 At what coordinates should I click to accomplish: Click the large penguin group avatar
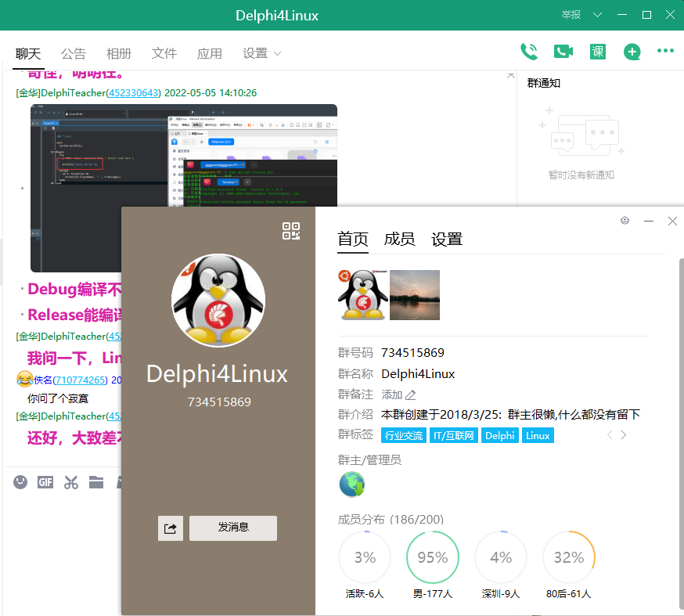(x=218, y=301)
